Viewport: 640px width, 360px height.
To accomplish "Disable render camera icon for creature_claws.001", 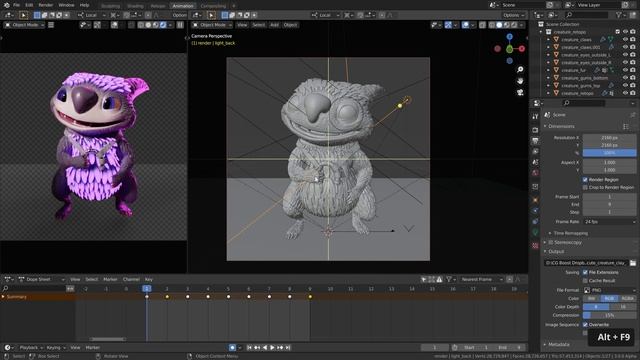I will coord(633,47).
